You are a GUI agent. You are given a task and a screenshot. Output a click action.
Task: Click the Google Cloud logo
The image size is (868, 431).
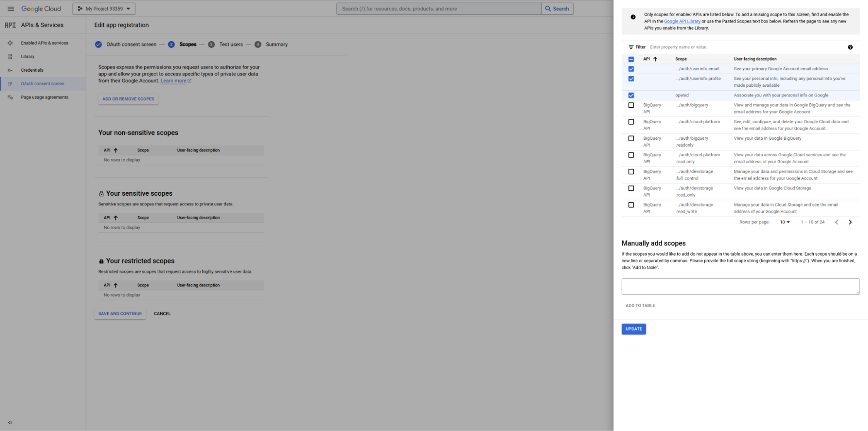coord(41,9)
